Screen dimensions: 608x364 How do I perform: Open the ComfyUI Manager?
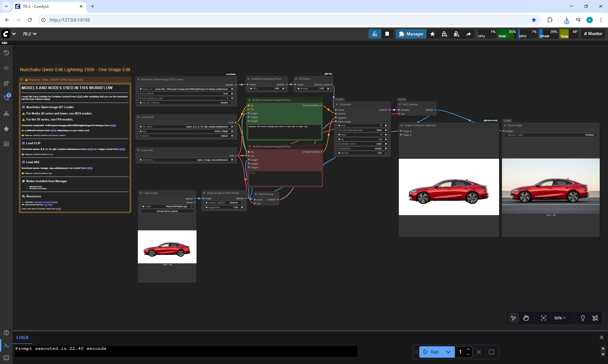[411, 34]
